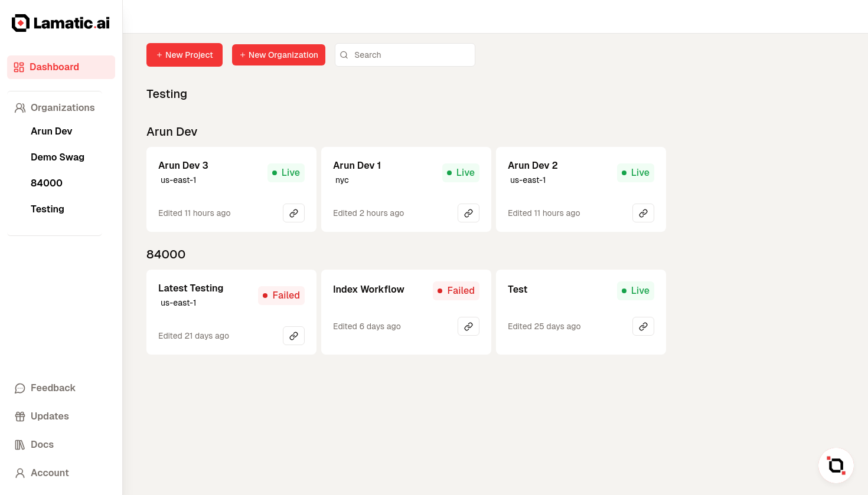This screenshot has height=495, width=868.
Task: Open the 84000 organization from sidebar
Action: pos(47,183)
